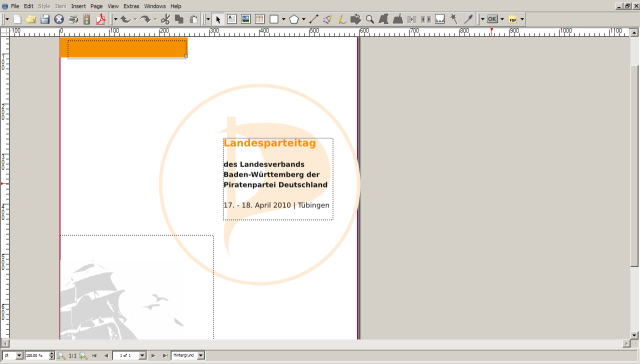Image resolution: width=640 pixels, height=364 pixels.
Task: Open the Story Editor tool
Action: (398, 19)
